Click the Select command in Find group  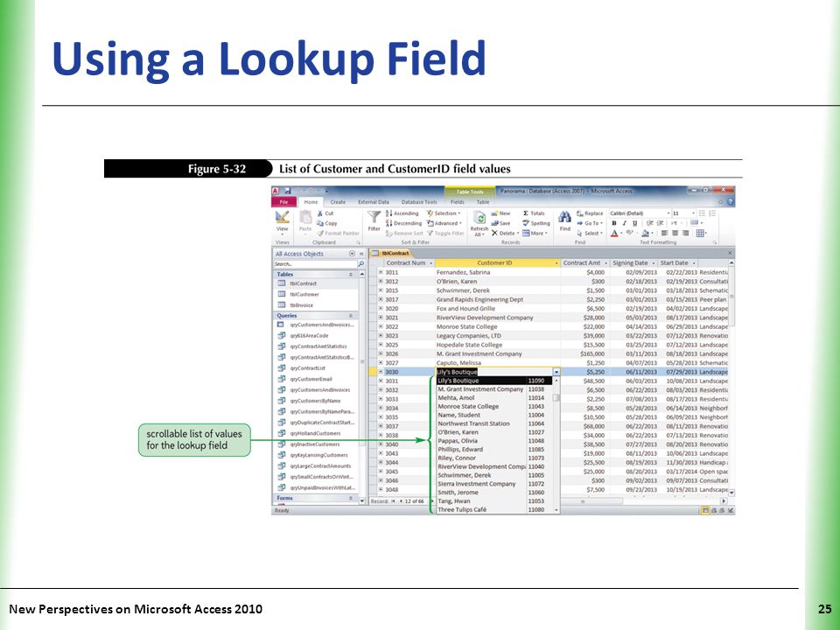[x=589, y=233]
